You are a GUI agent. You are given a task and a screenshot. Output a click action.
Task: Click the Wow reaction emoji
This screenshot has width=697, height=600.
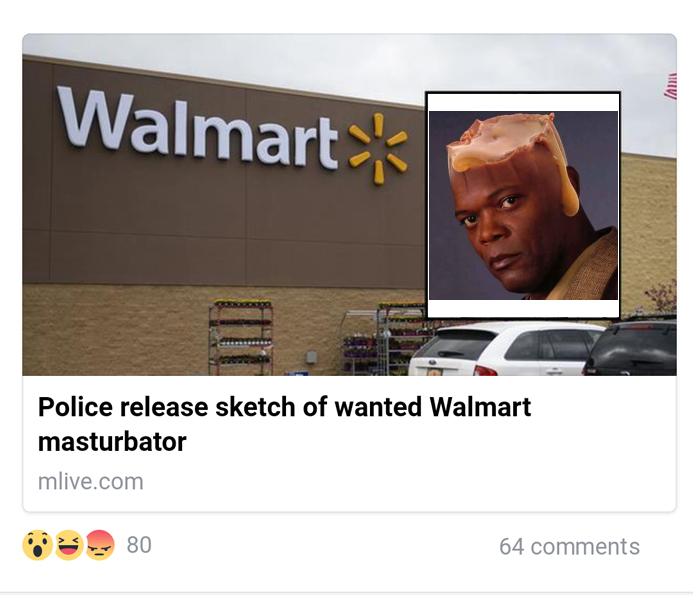[37, 545]
